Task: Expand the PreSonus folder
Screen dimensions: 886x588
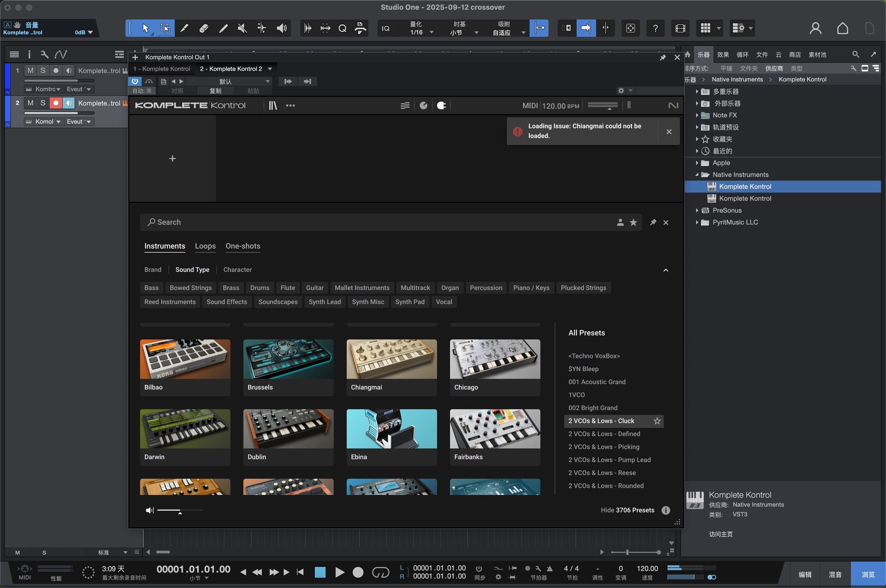Action: coord(697,210)
